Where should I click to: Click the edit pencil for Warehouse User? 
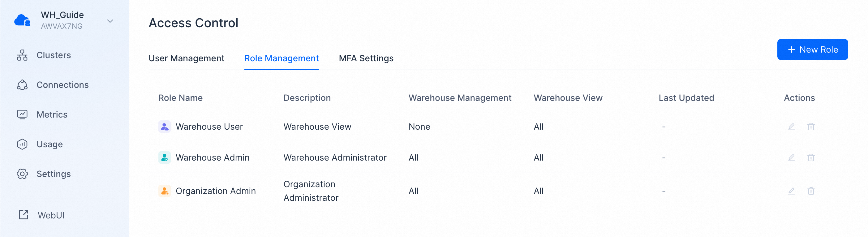(791, 127)
